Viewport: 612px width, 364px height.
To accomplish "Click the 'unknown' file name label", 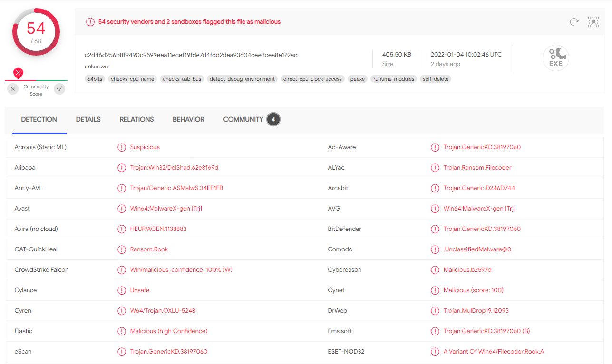I will point(96,67).
